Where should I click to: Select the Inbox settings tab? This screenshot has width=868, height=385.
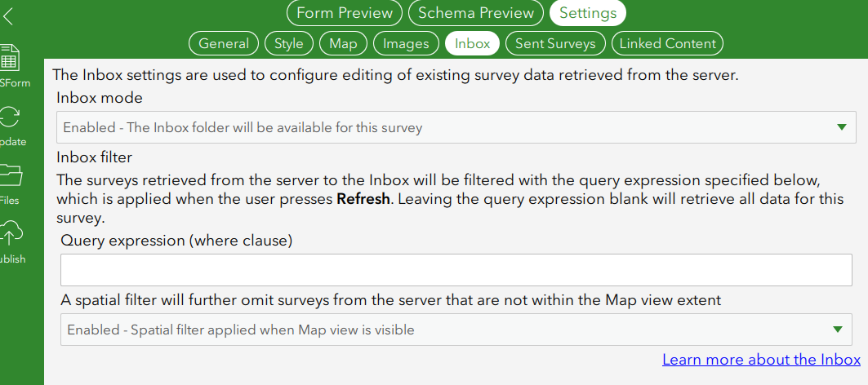pyautogui.click(x=473, y=43)
